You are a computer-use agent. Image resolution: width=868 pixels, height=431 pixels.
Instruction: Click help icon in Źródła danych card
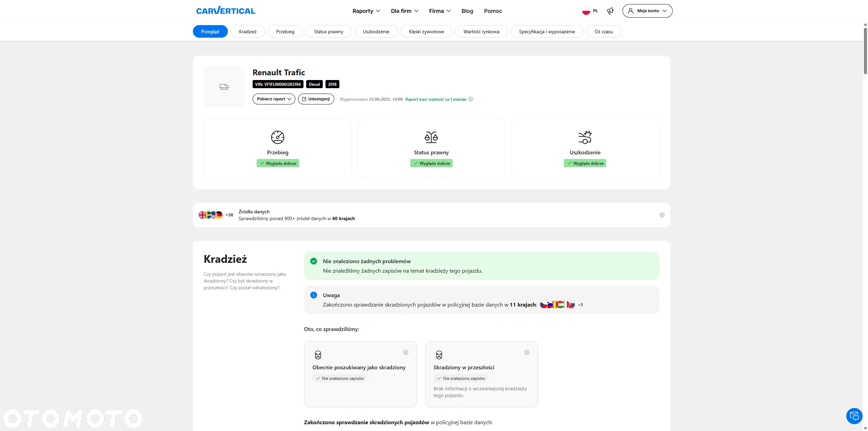tap(662, 215)
